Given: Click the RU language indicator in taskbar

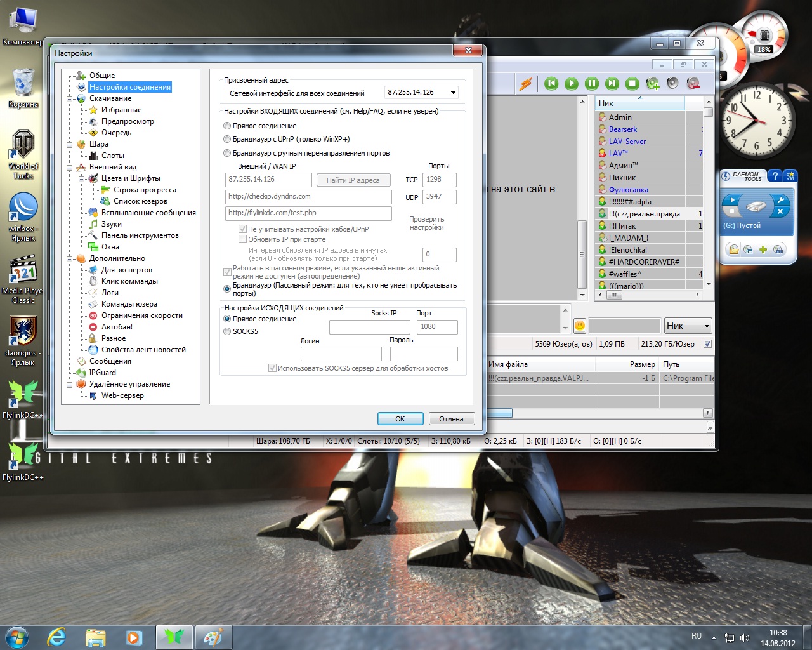Looking at the screenshot, I should click(x=697, y=636).
